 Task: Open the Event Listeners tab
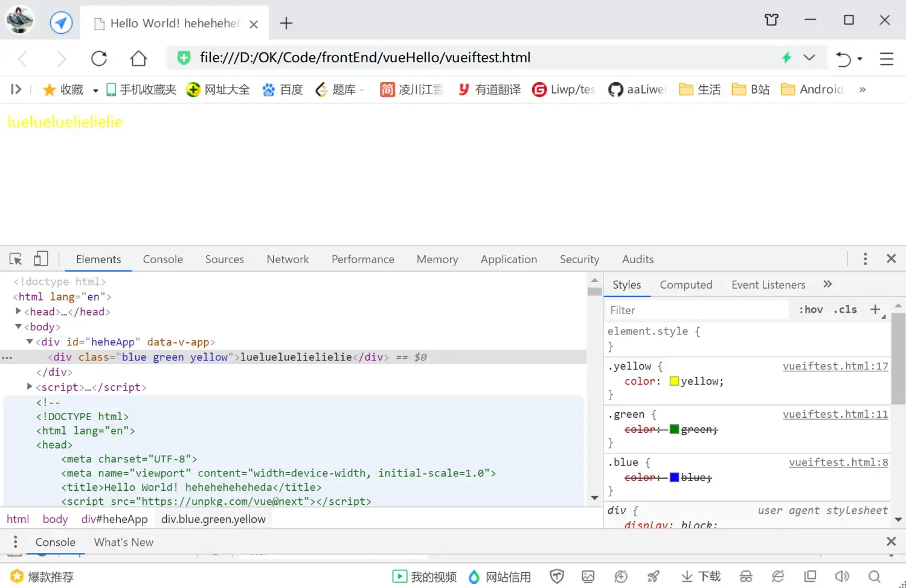[x=768, y=284]
